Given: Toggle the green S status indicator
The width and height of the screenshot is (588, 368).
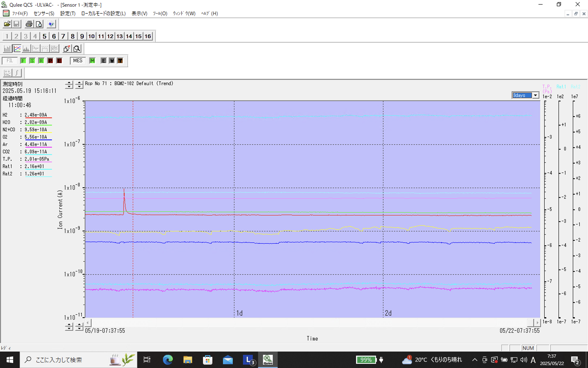Looking at the screenshot, I should 32,61.
